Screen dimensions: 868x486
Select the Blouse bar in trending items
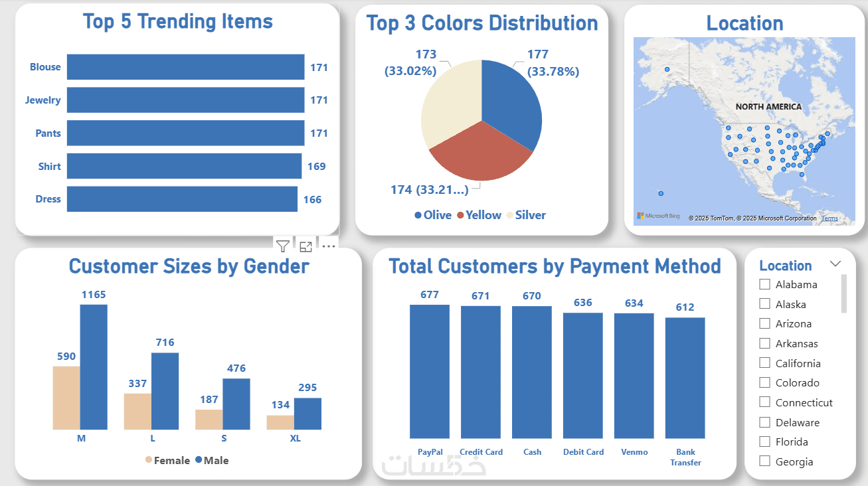coord(185,67)
